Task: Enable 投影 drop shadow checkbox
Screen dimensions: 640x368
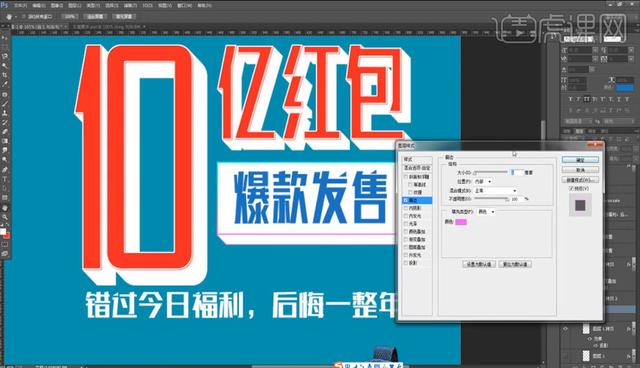Action: (x=406, y=263)
